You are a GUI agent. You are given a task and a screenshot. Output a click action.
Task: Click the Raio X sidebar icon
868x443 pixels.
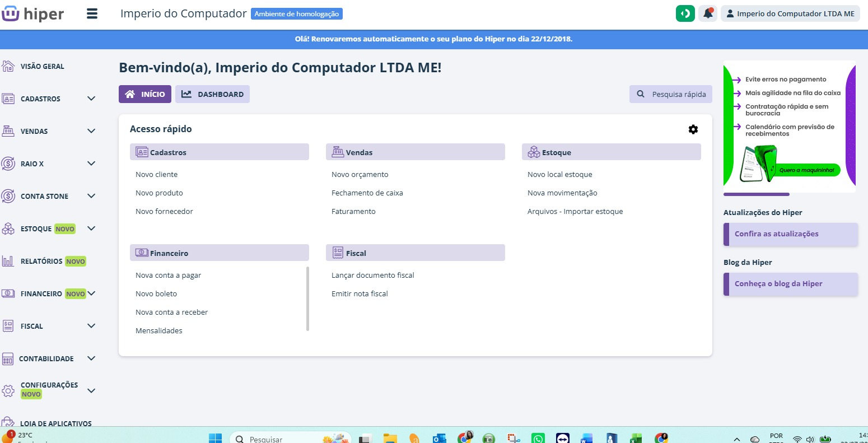tap(8, 164)
